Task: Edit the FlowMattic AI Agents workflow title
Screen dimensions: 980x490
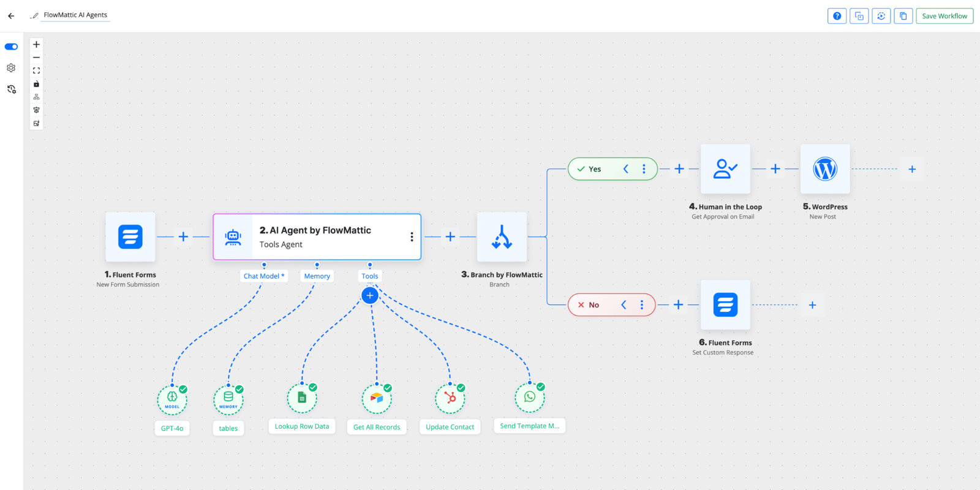Action: click(75, 15)
